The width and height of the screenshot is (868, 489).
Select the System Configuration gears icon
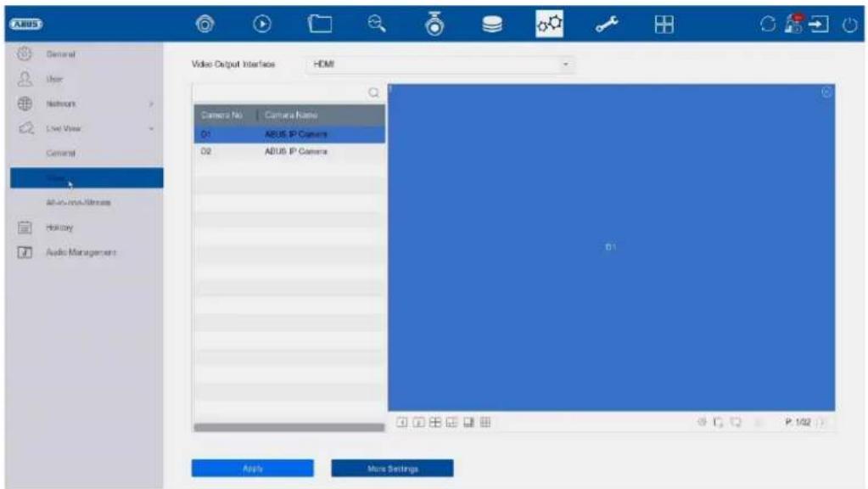pos(549,24)
